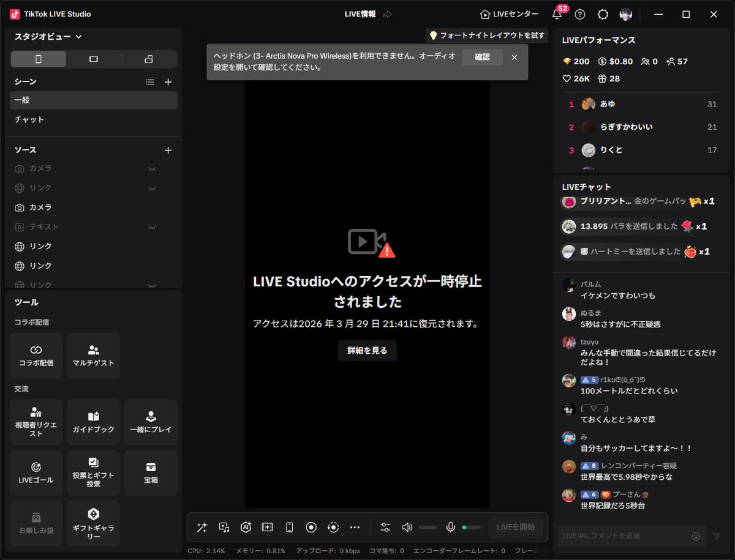Open the profile avatar in the title bar
Screen dimensions: 735x560
point(626,14)
